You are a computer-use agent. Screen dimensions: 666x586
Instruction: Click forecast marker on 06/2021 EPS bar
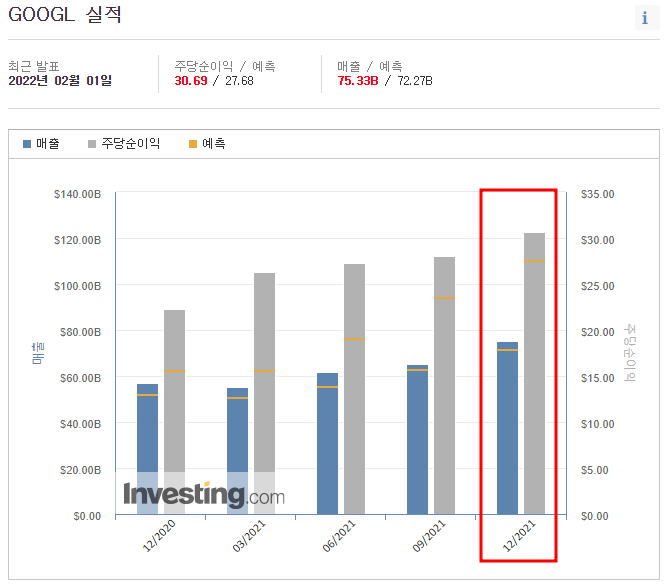click(x=355, y=339)
